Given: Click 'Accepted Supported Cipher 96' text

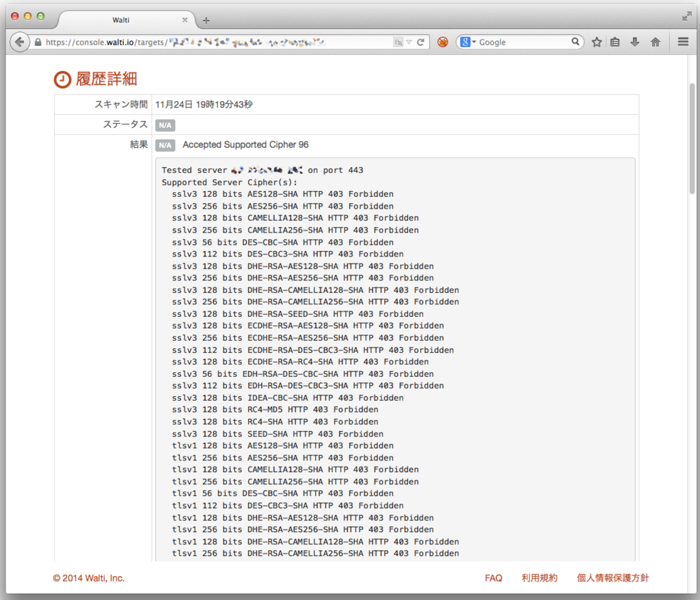Looking at the screenshot, I should 245,145.
